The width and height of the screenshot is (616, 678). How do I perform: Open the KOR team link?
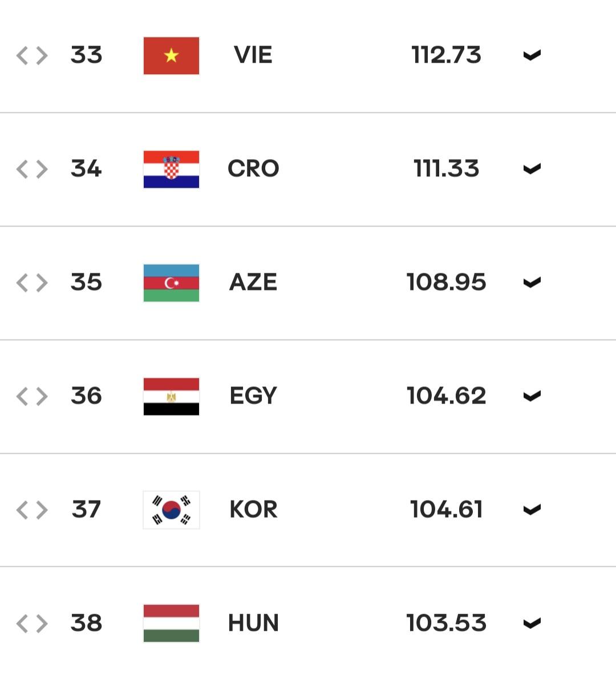253,510
